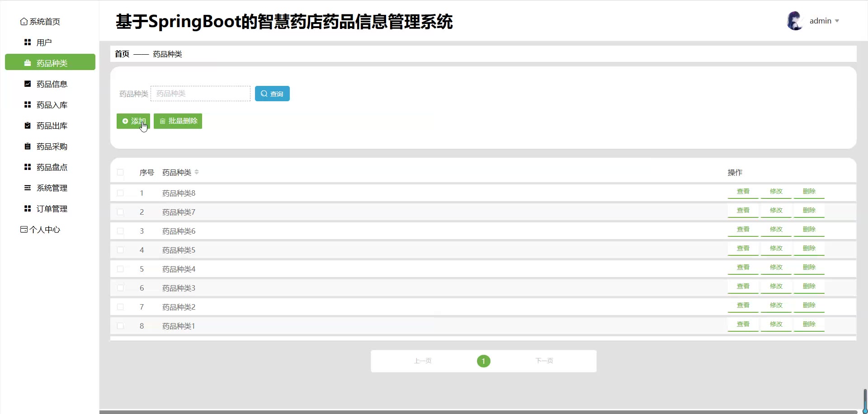Delete 药品种类5 using 删除

[809, 249]
